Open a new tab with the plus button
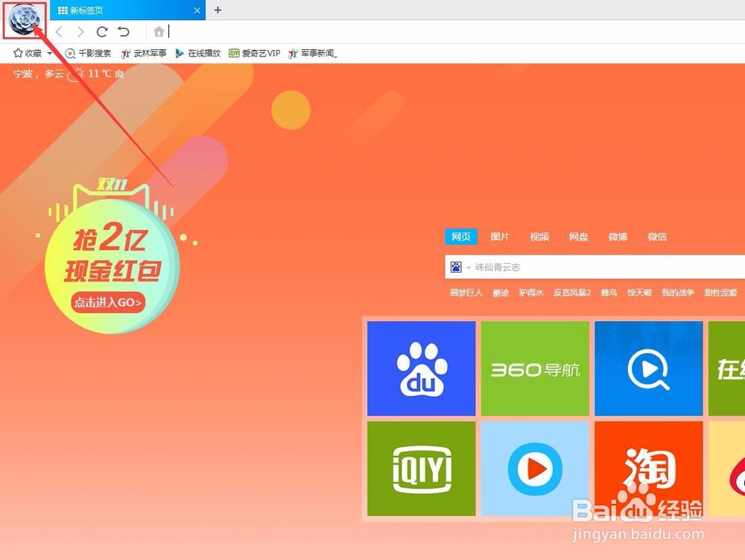This screenshot has width=745, height=560. pyautogui.click(x=218, y=10)
